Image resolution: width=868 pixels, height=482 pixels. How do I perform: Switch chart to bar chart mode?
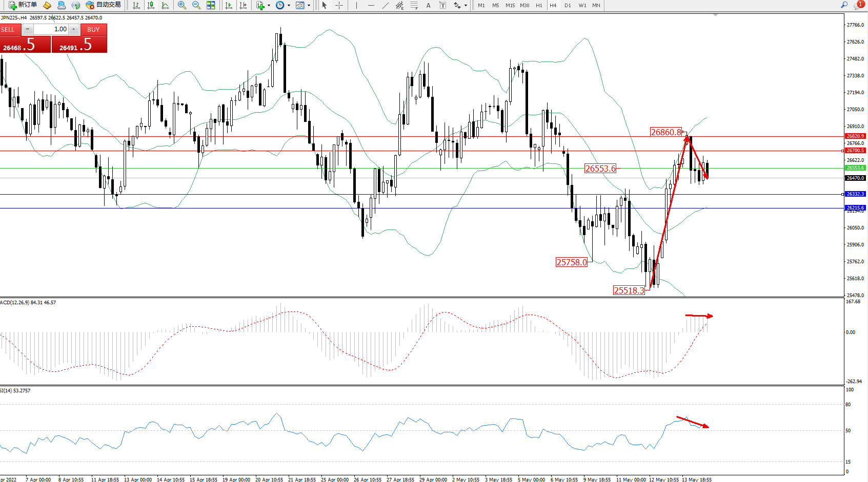[x=136, y=5]
